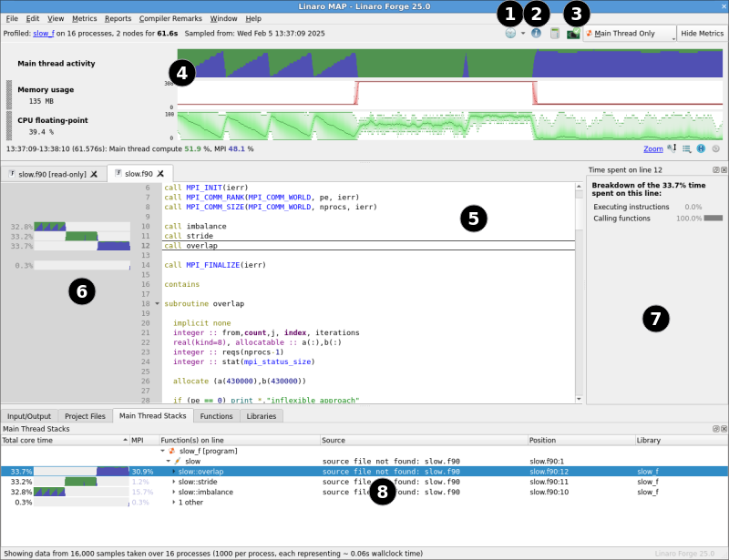Viewport: 729px width, 560px height.
Task: Click the Hide Metrics toggle button
Action: click(x=702, y=34)
